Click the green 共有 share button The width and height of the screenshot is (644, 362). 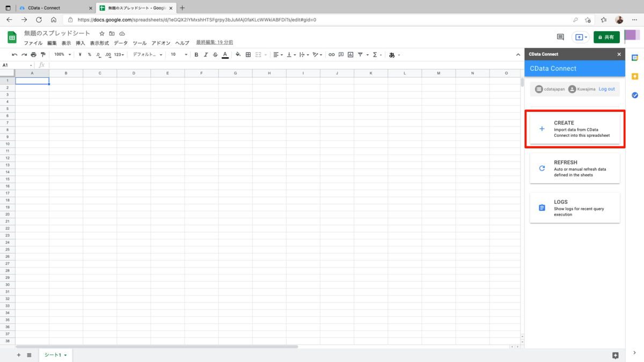(606, 37)
